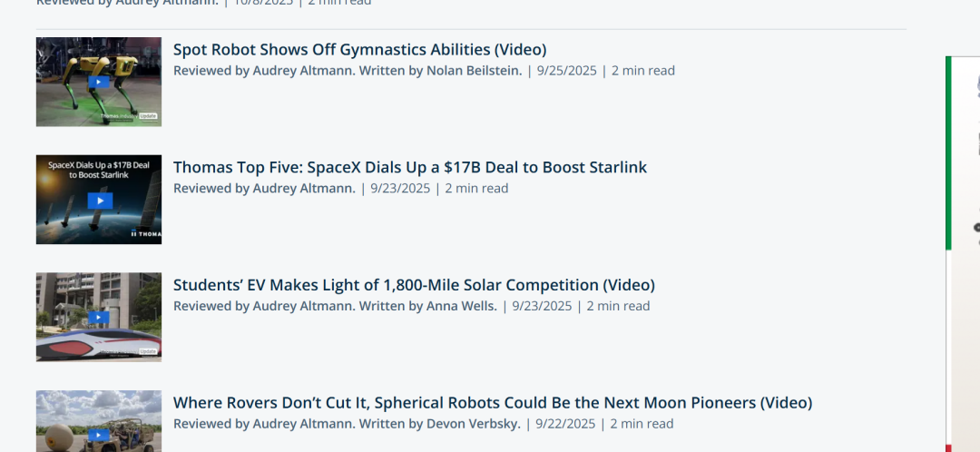Image resolution: width=980 pixels, height=452 pixels.
Task: Read "Students' EV Makes Light" solar competition article
Action: [x=414, y=285]
